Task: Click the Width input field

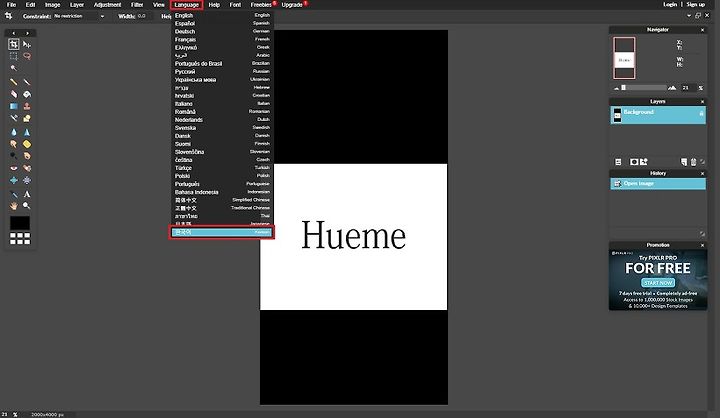Action: tap(145, 16)
